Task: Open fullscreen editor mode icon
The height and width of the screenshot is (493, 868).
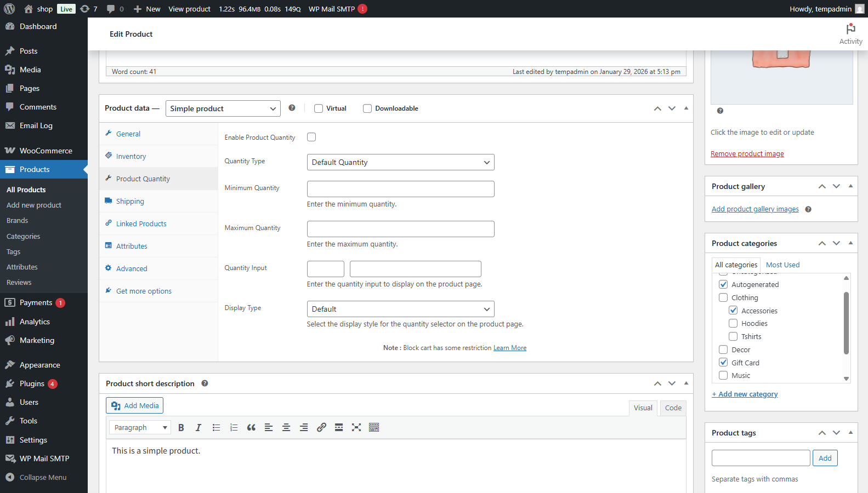Action: pyautogui.click(x=356, y=428)
